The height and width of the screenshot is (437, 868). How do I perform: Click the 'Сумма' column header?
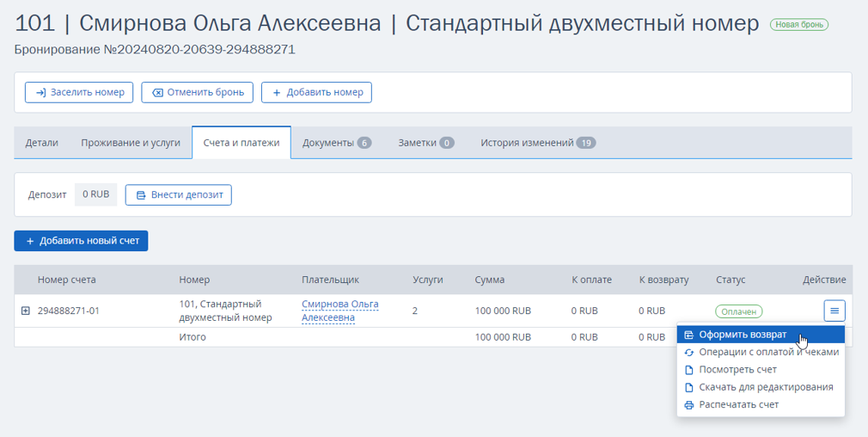[x=489, y=280]
